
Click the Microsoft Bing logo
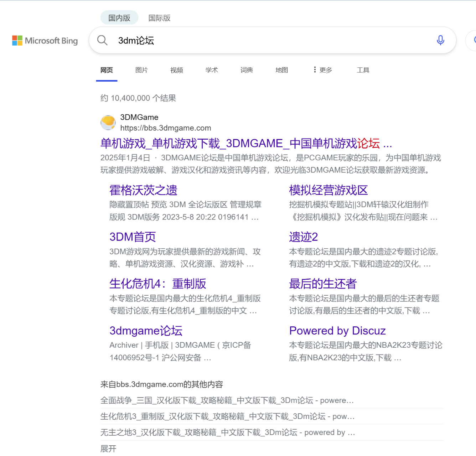coord(45,41)
